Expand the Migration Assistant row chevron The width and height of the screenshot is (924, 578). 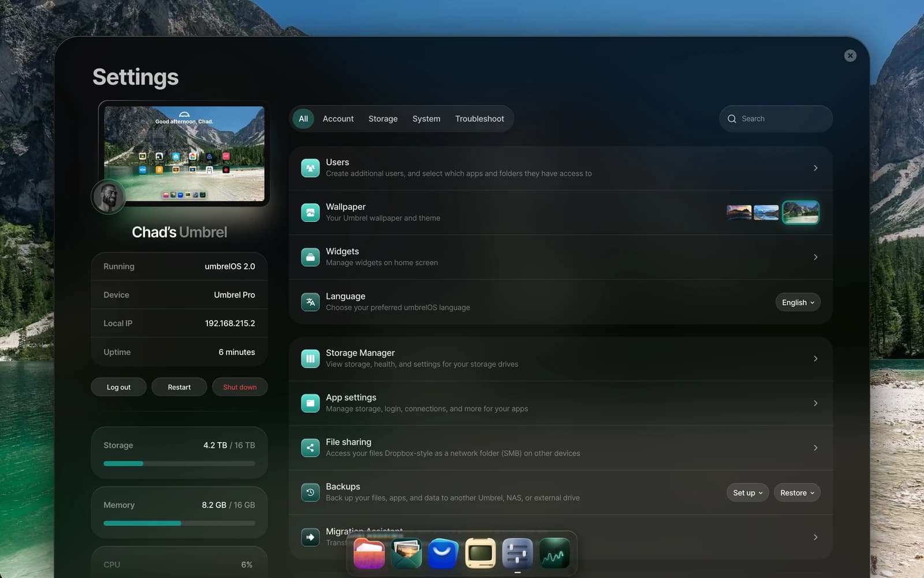coord(815,537)
